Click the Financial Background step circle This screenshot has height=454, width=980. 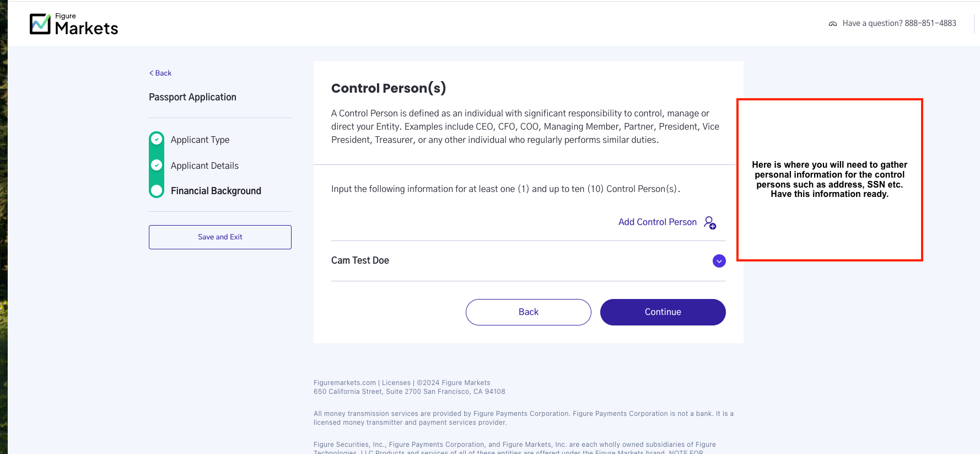point(157,190)
